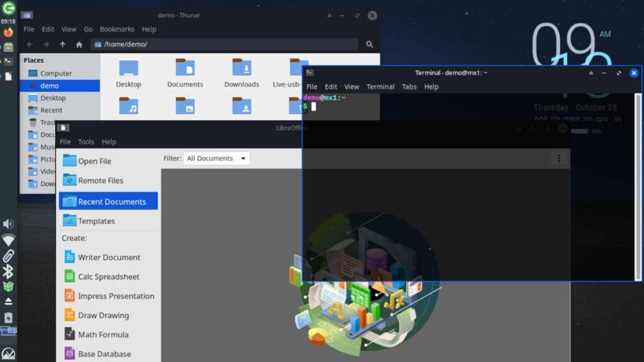Click the search icon in Thunar's path bar
The width and height of the screenshot is (644, 362).
pos(369,45)
